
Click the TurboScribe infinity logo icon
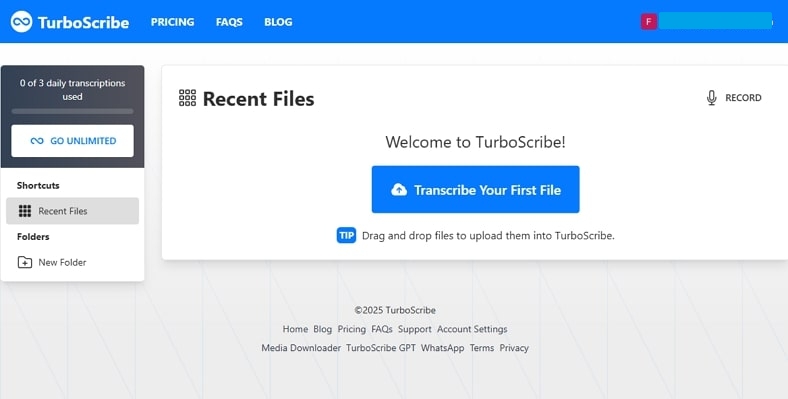pos(21,22)
